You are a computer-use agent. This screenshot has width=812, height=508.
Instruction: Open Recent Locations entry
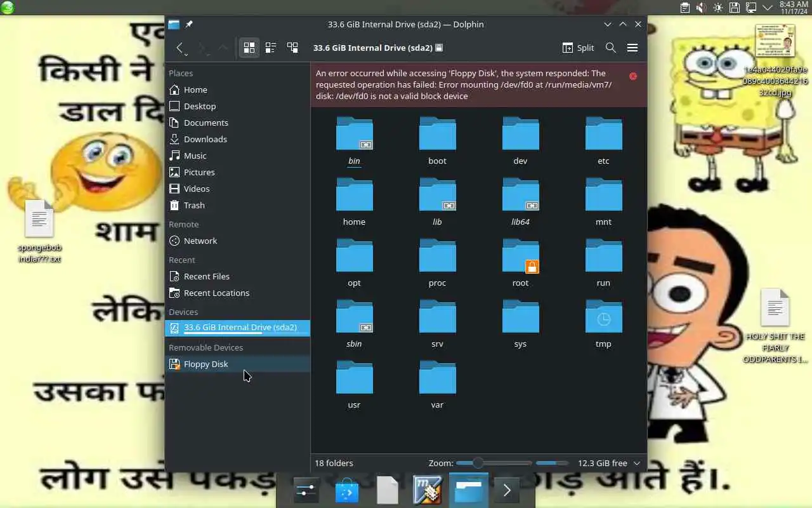pos(237,293)
